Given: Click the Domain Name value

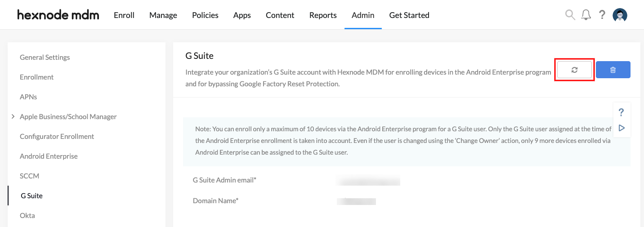Looking at the screenshot, I should (356, 201).
